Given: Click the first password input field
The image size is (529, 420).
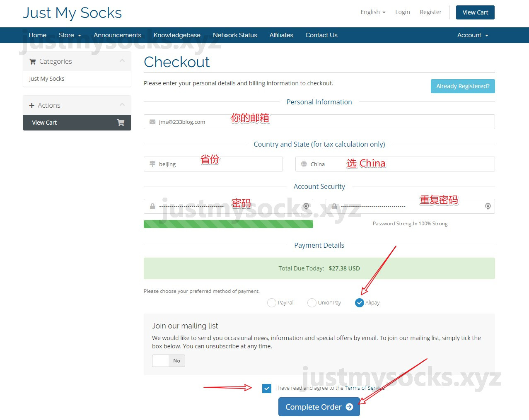Looking at the screenshot, I should [228, 206].
